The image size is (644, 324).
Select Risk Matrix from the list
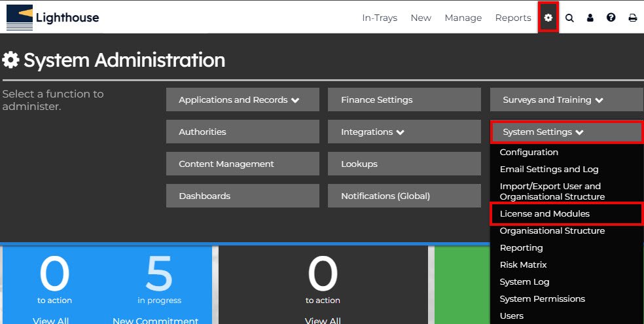pos(523,265)
